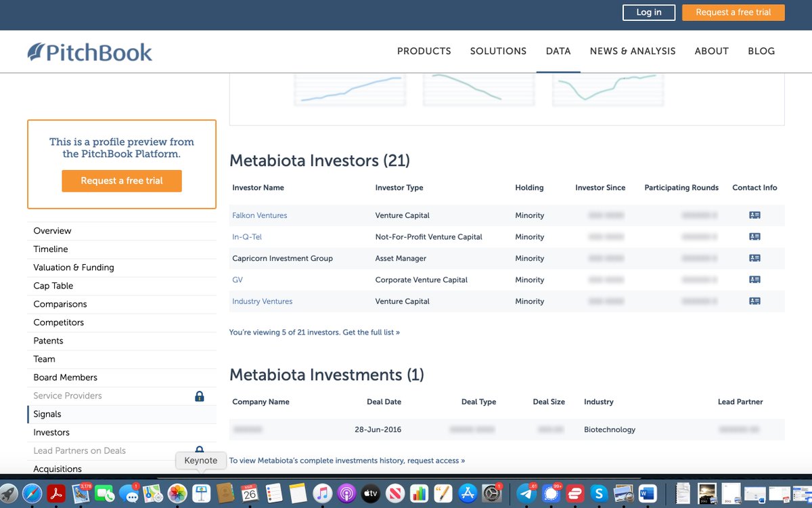
Task: Go to Patents section in sidebar
Action: (49, 341)
